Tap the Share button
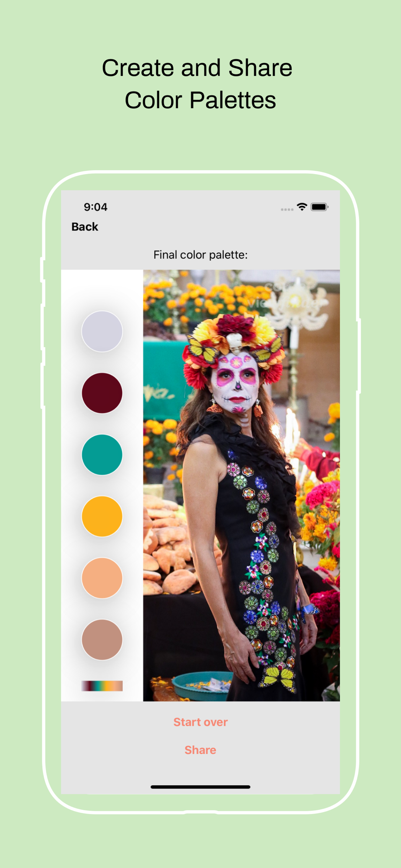 point(200,750)
